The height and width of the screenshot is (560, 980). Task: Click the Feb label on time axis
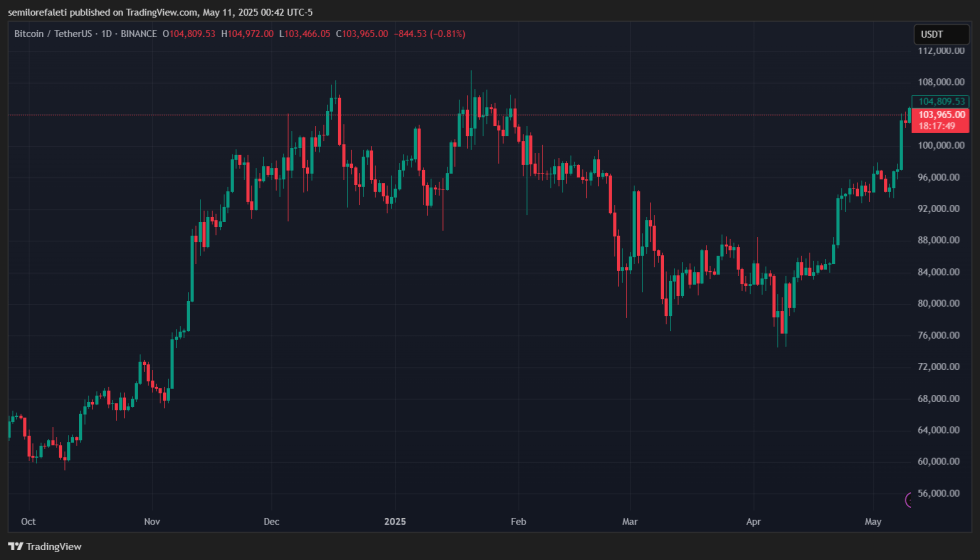tap(518, 522)
